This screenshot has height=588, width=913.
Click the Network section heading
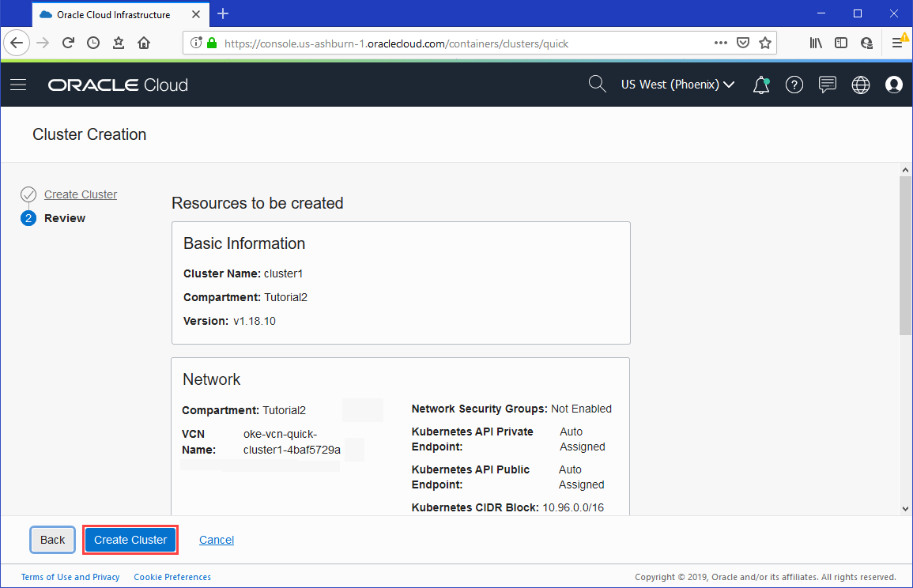click(x=211, y=379)
